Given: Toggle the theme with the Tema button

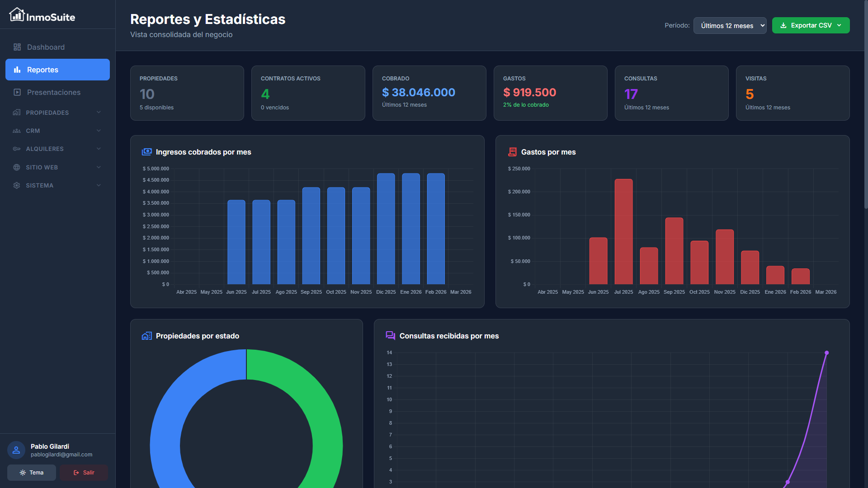Looking at the screenshot, I should click(32, 473).
